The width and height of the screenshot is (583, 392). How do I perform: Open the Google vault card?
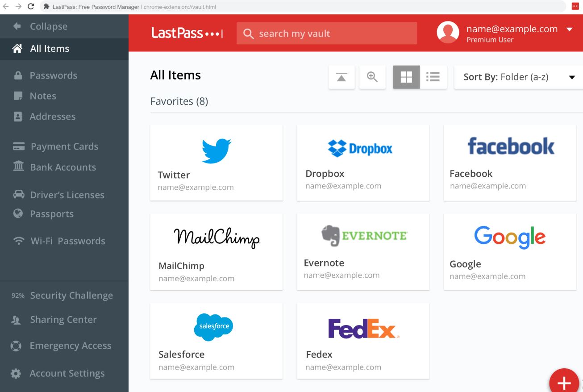(x=510, y=252)
